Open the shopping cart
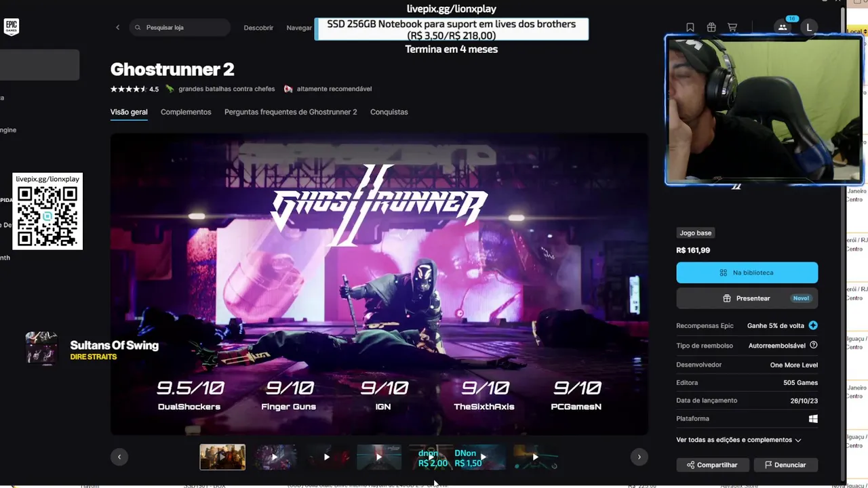The height and width of the screenshot is (488, 868). tap(732, 28)
